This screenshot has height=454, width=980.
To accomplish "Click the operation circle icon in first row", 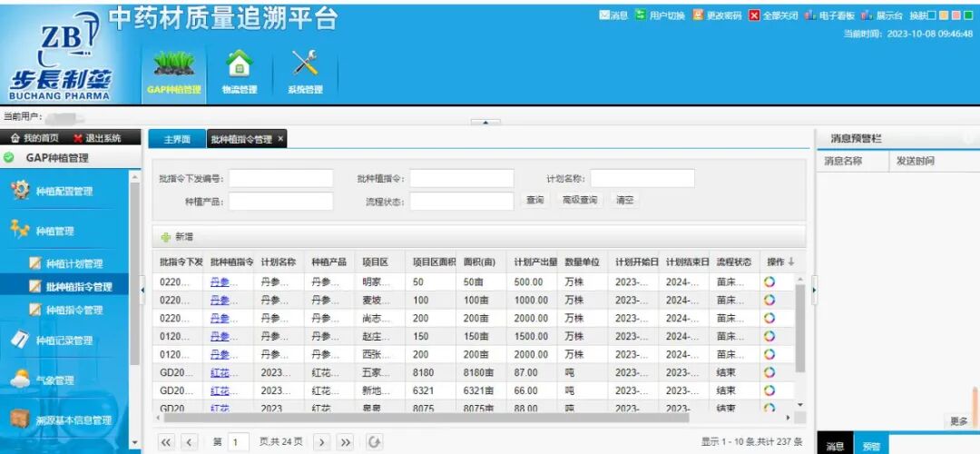I will tap(769, 281).
